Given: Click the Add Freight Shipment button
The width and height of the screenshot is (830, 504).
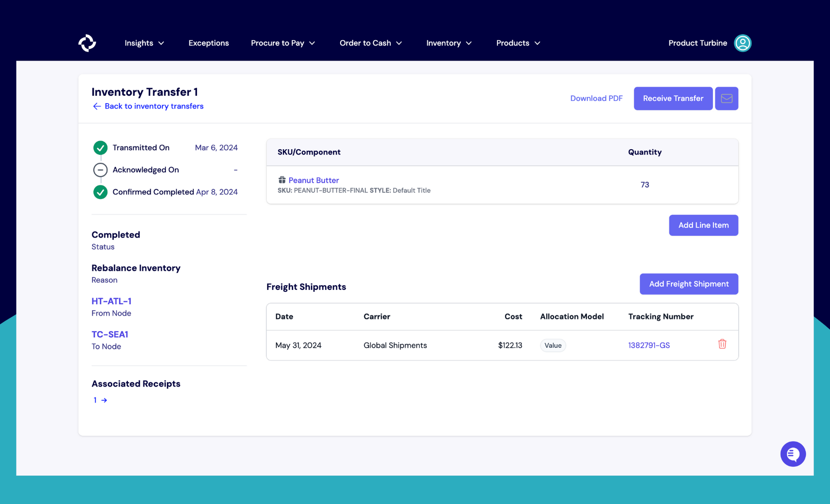Looking at the screenshot, I should (x=688, y=284).
